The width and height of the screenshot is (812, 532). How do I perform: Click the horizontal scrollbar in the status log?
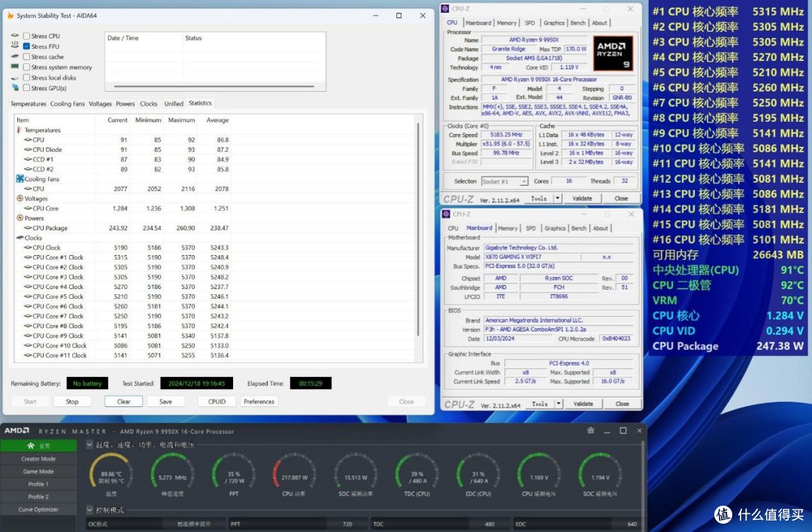(x=214, y=87)
